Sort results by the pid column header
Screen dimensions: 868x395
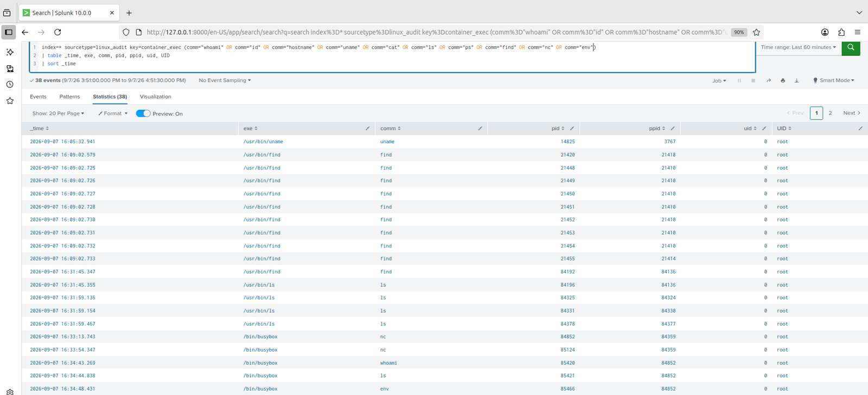558,129
